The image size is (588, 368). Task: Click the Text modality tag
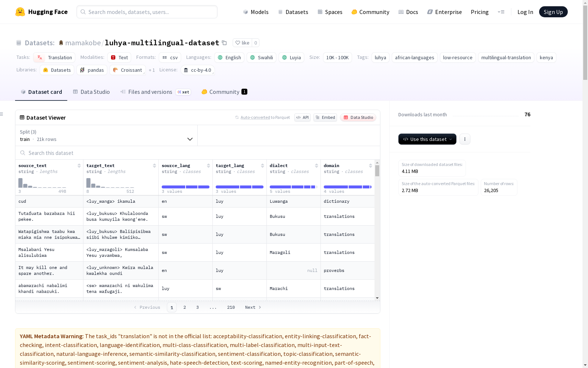119,57
